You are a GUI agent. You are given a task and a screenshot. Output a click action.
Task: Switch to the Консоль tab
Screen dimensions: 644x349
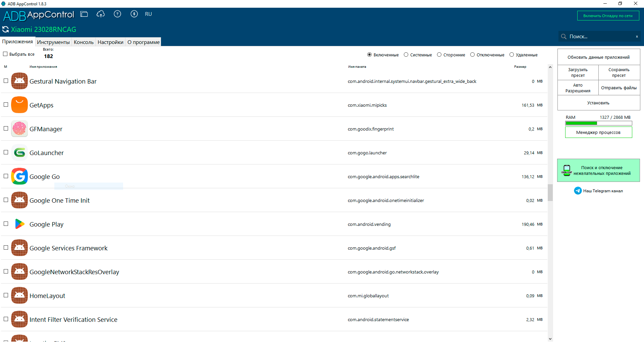point(84,42)
